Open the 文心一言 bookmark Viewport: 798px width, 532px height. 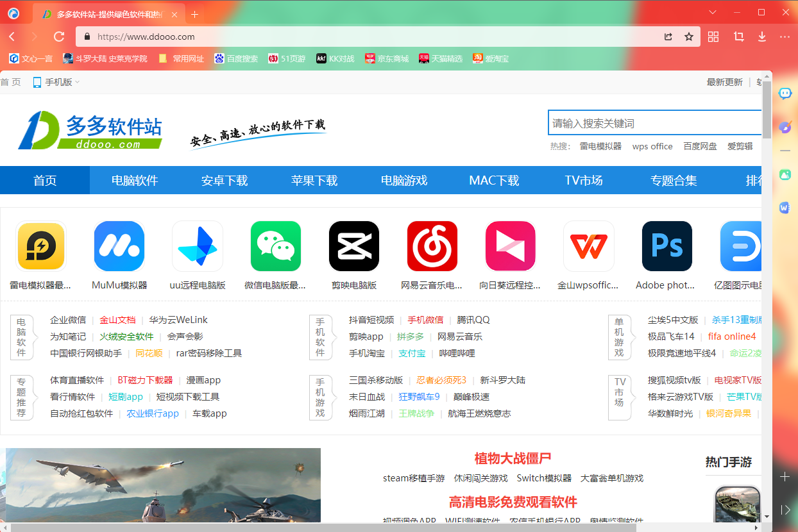click(x=31, y=58)
